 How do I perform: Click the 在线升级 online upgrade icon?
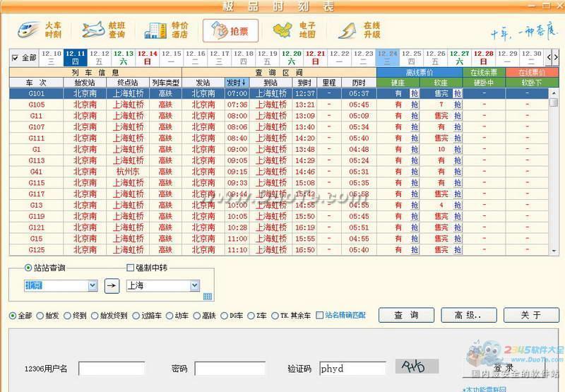pyautogui.click(x=359, y=30)
